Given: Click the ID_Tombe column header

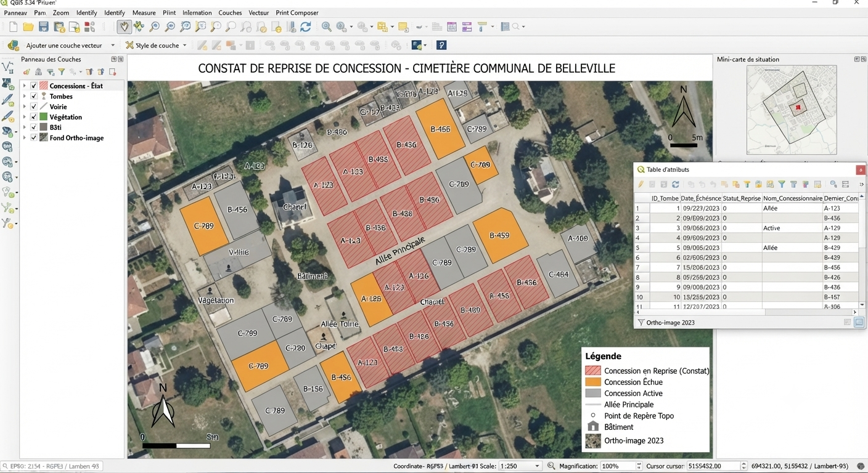Looking at the screenshot, I should click(x=665, y=198).
